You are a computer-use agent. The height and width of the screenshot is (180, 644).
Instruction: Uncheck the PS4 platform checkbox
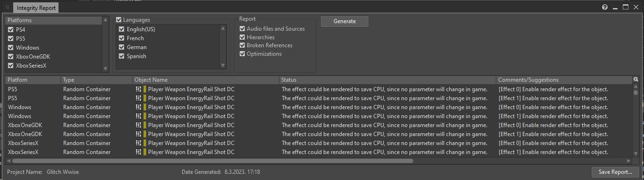click(x=11, y=30)
